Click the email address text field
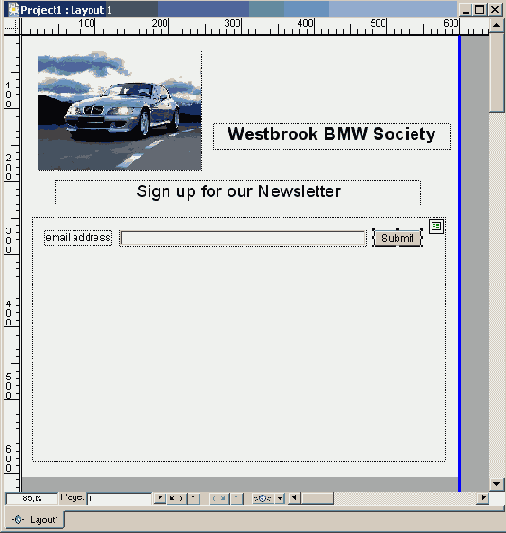Viewport: 506px width, 533px height. pyautogui.click(x=243, y=238)
